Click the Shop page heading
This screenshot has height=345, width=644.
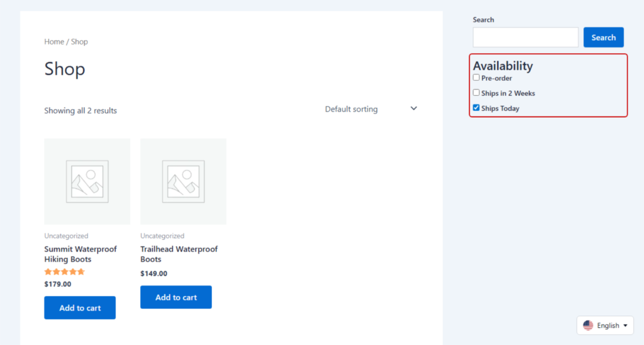64,69
